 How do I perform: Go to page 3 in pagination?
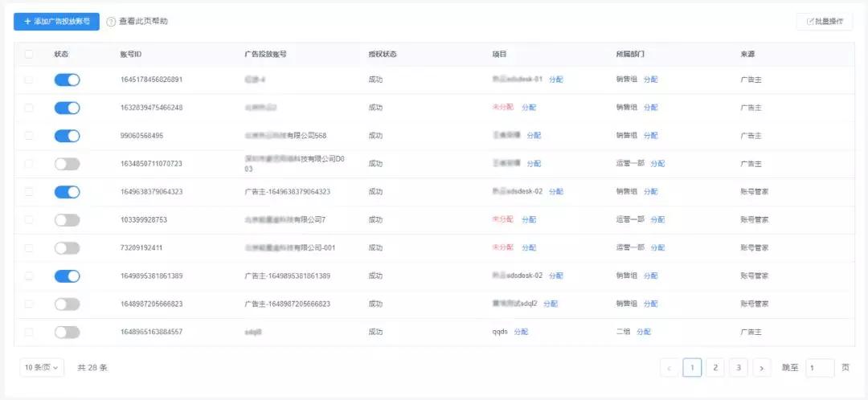pos(739,368)
